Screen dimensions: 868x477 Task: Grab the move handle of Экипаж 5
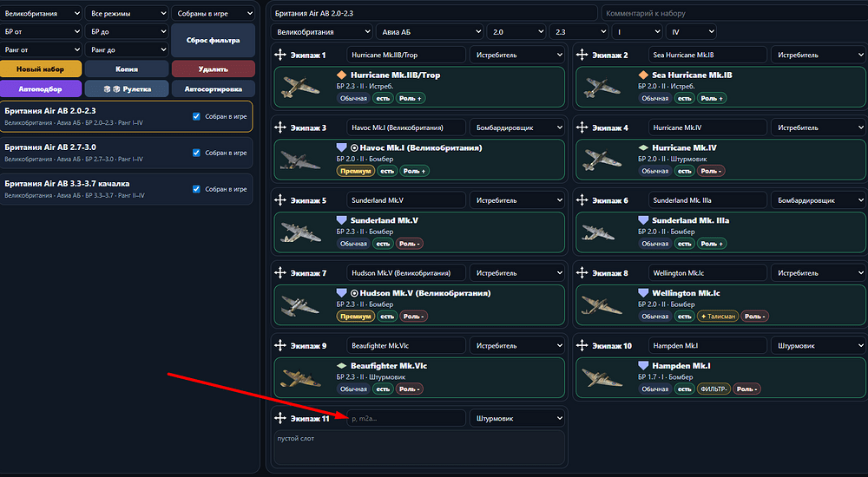[x=280, y=199]
